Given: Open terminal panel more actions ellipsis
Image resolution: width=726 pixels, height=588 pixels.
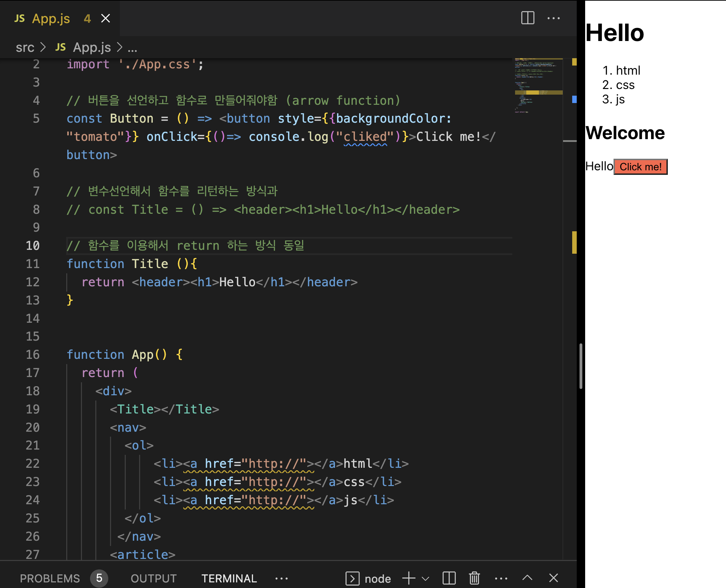Looking at the screenshot, I should tap(501, 578).
